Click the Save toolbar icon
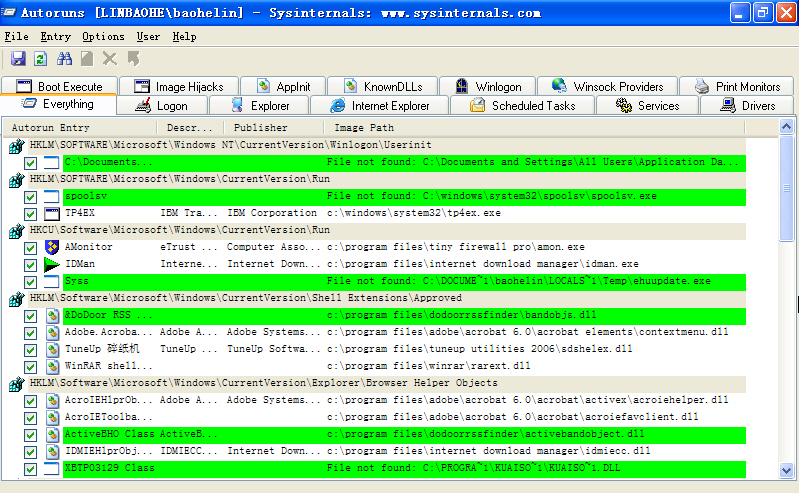Image resolution: width=799 pixels, height=493 pixels. coord(18,59)
